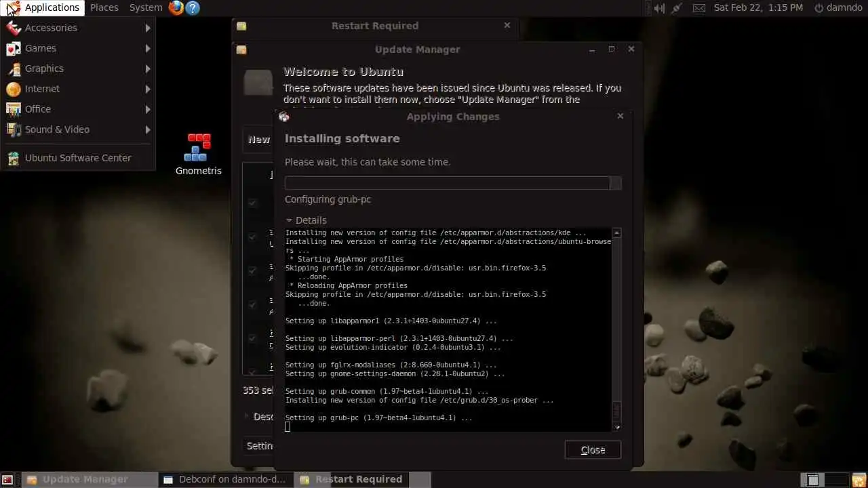
Task: Click the Restart Required title bar icon
Action: pyautogui.click(x=241, y=26)
